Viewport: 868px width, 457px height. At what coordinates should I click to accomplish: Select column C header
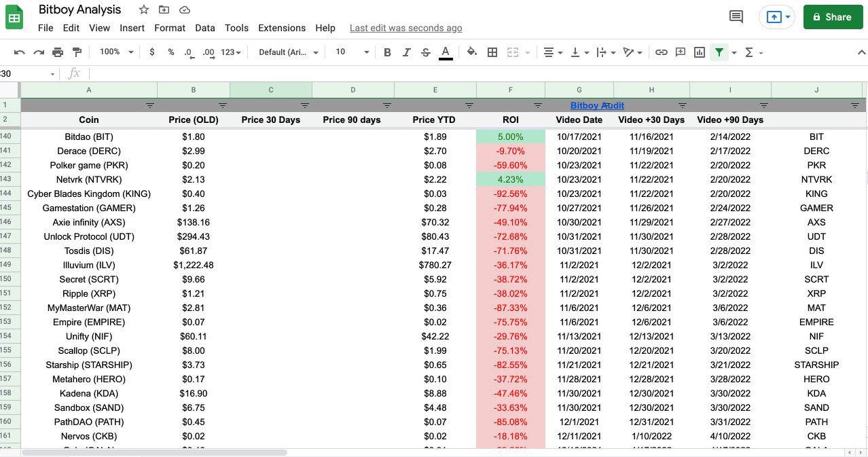pyautogui.click(x=271, y=90)
